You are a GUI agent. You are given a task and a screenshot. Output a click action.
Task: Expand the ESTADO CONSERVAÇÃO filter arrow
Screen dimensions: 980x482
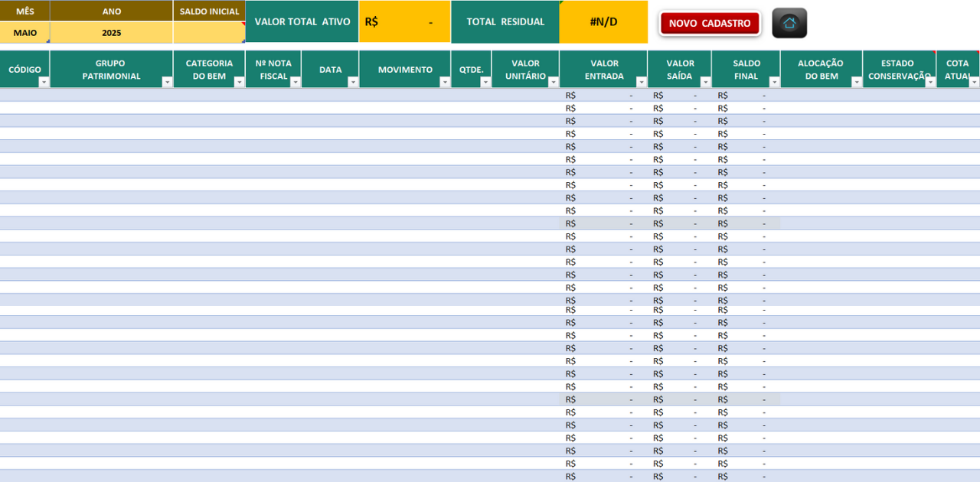[x=930, y=82]
